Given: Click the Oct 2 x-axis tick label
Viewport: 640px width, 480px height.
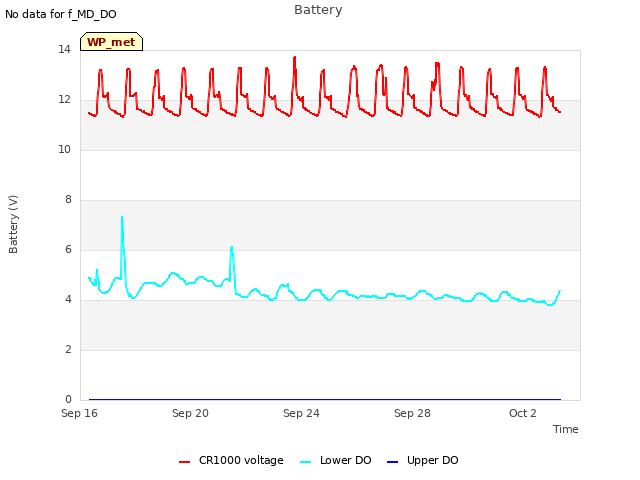Looking at the screenshot, I should coord(523,413).
